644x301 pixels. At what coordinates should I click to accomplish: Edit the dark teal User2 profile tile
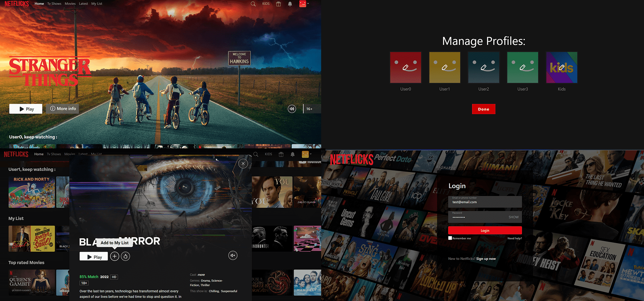click(484, 67)
